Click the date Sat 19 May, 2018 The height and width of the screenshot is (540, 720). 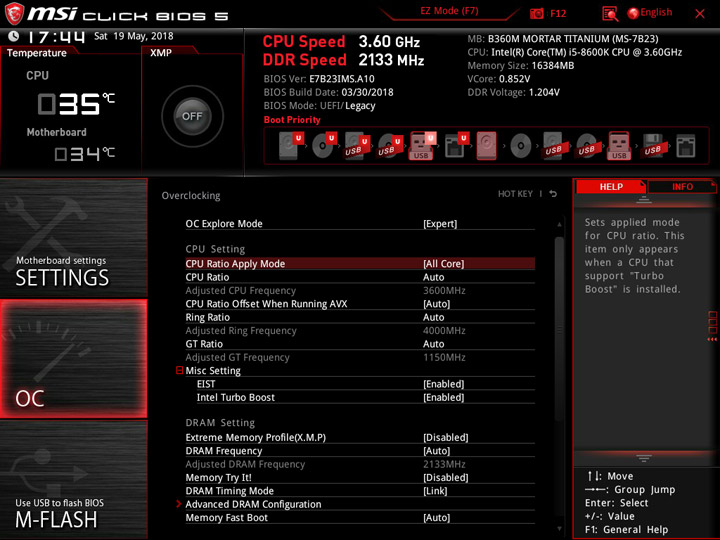134,36
